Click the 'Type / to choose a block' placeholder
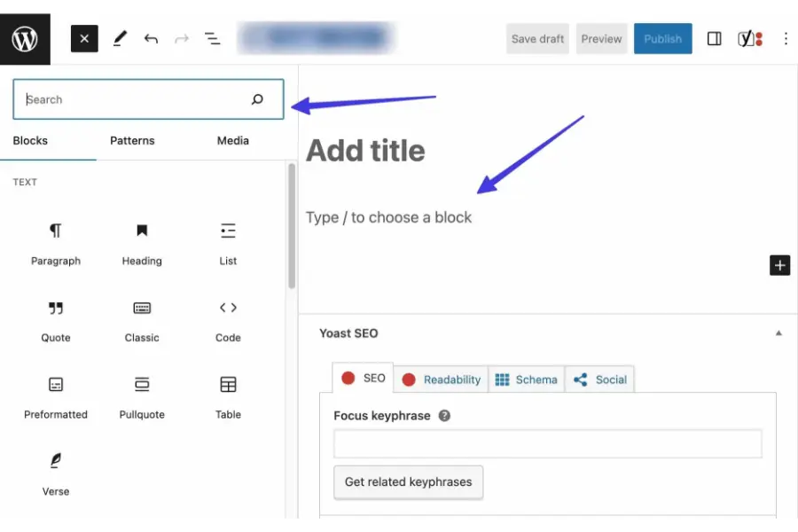Screen dimensions: 798x532 [x=389, y=217]
